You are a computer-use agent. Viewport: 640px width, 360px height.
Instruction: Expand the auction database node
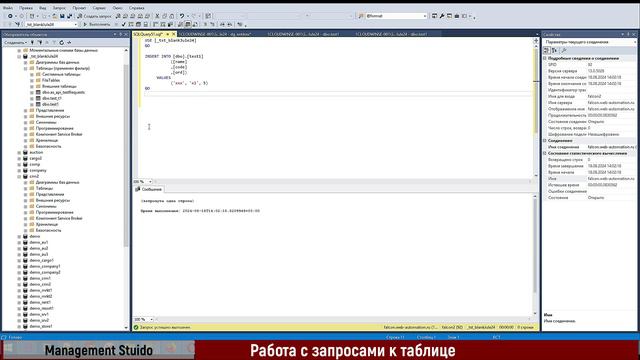click(19, 152)
